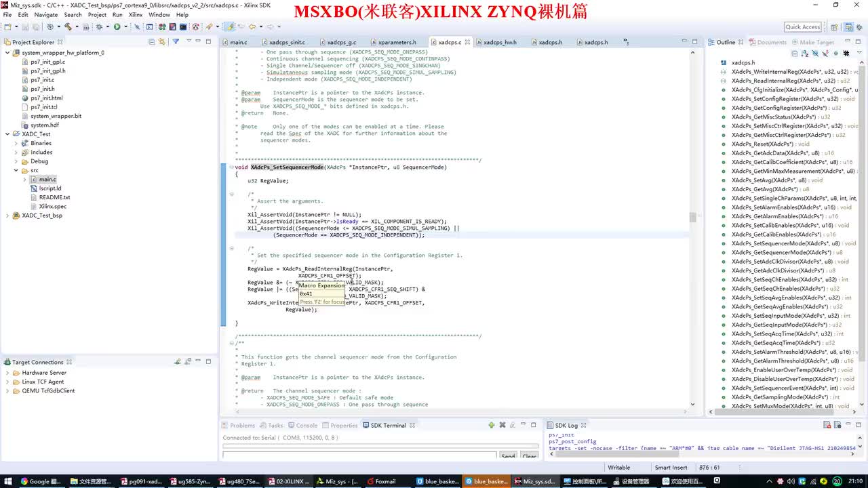Toggle Mark Occurrences highlighter icon
868x488 pixels.
coord(231,27)
